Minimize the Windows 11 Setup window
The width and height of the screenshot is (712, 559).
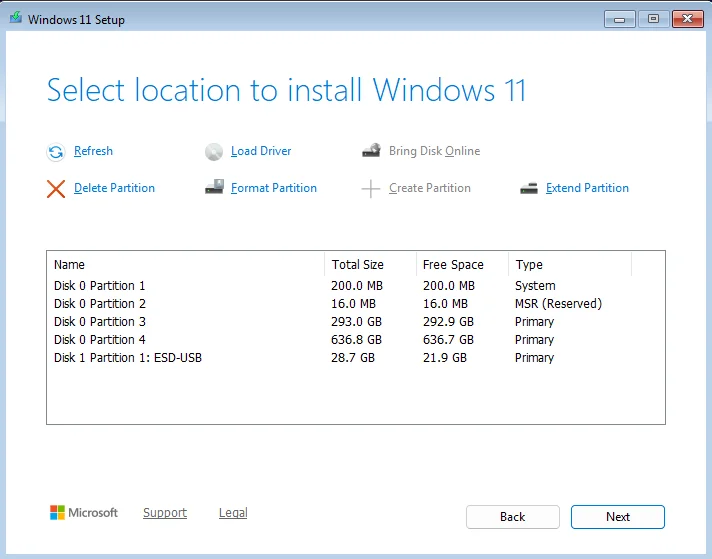point(619,19)
